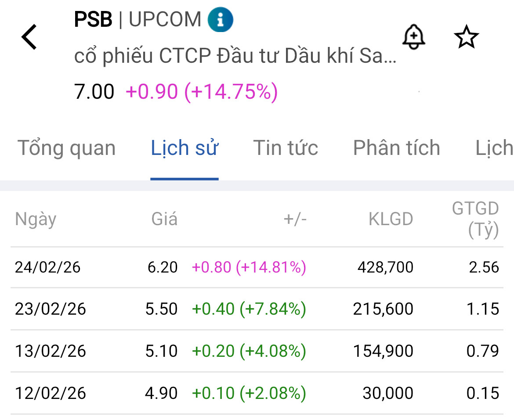
Task: Tap the +0.90 (+14.75%) price change
Action: click(x=201, y=92)
